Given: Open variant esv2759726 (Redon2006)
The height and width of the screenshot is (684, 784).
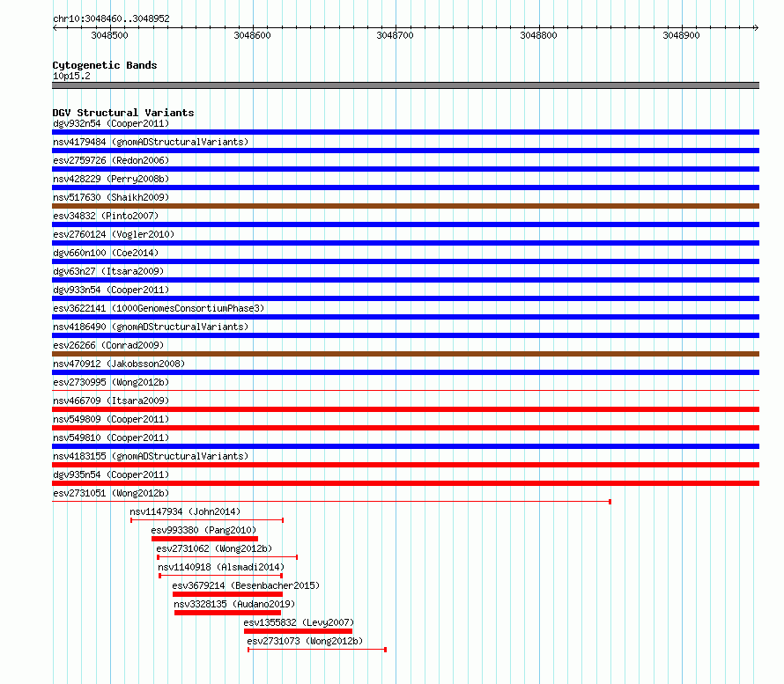Looking at the screenshot, I should coord(111,160).
